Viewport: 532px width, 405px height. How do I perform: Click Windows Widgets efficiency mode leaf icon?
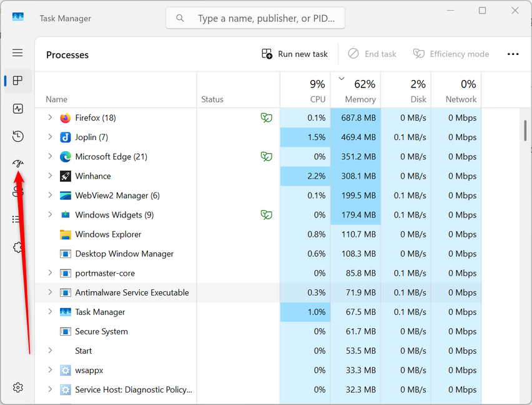click(x=267, y=215)
